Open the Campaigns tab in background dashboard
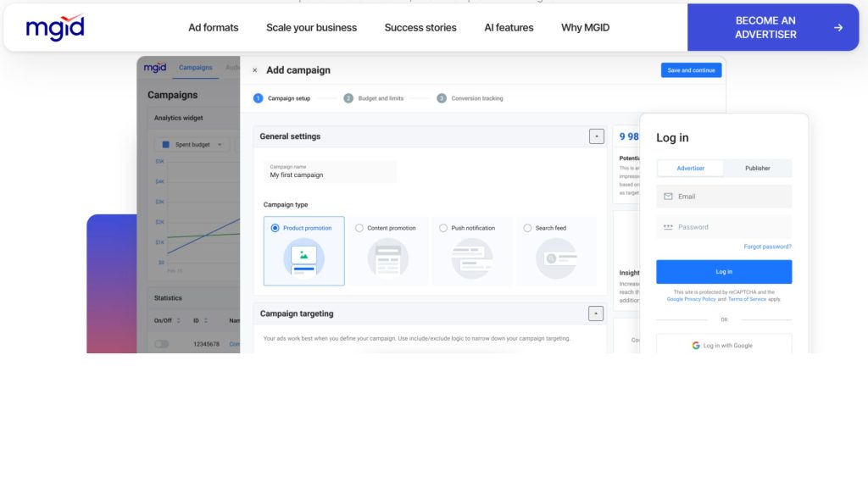This screenshot has height=488, width=868. coord(196,68)
